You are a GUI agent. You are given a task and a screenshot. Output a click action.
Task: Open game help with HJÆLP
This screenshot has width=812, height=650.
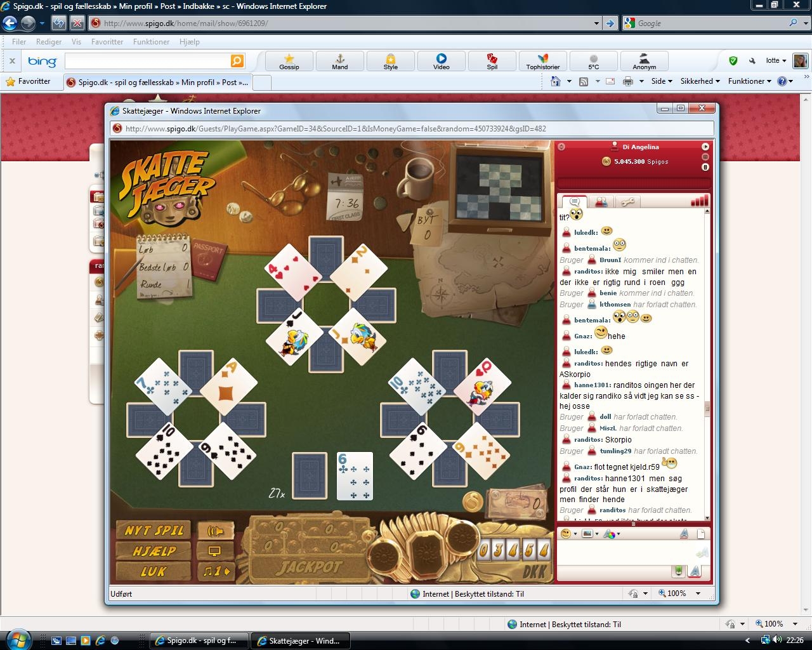(x=154, y=551)
